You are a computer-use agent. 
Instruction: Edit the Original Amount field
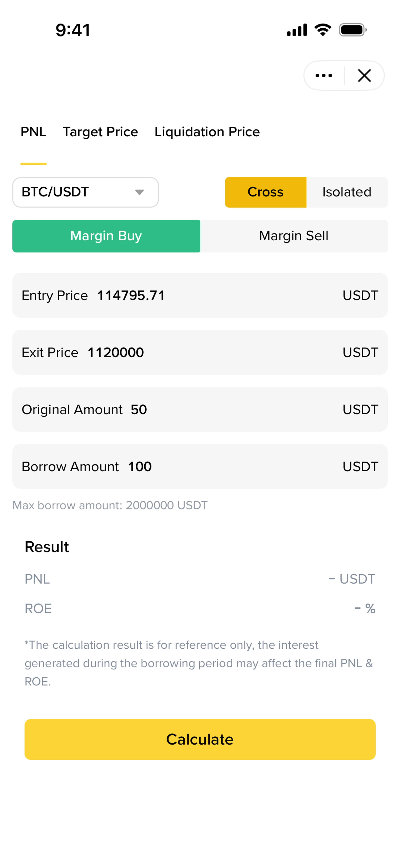click(x=200, y=409)
